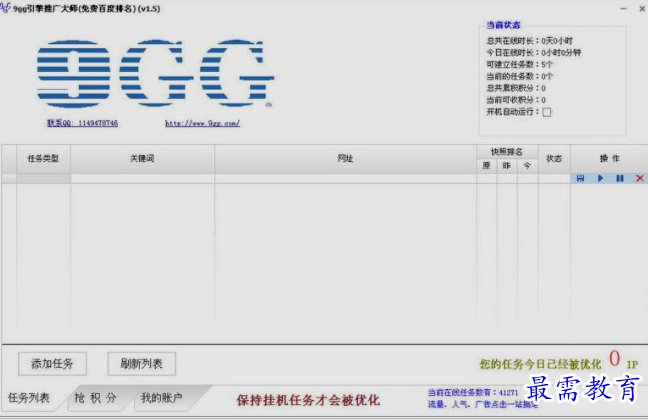The height and width of the screenshot is (420, 648).
Task: Click the 网址 column header
Action: click(x=345, y=159)
